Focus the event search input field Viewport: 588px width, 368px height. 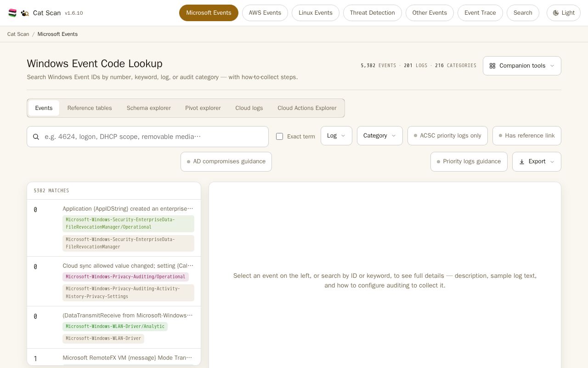pos(147,137)
